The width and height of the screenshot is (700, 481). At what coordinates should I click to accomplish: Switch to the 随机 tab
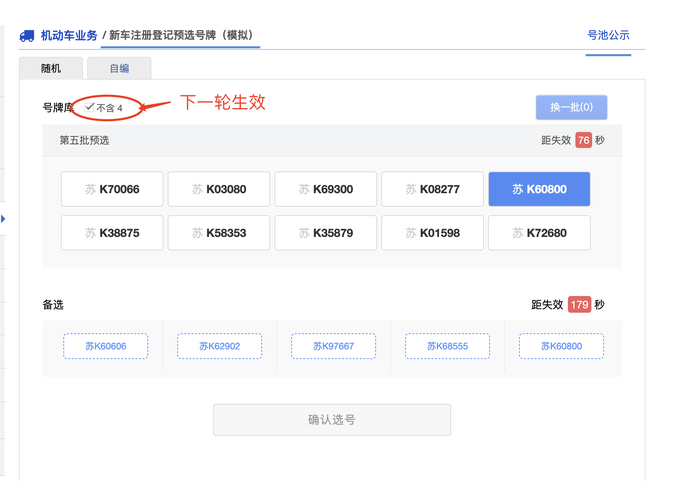coord(51,68)
